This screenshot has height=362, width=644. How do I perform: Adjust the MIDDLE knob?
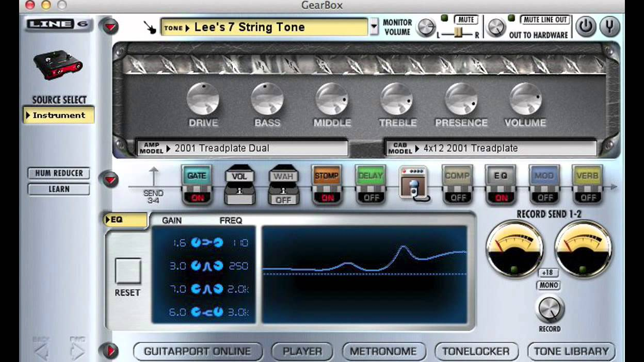(332, 98)
